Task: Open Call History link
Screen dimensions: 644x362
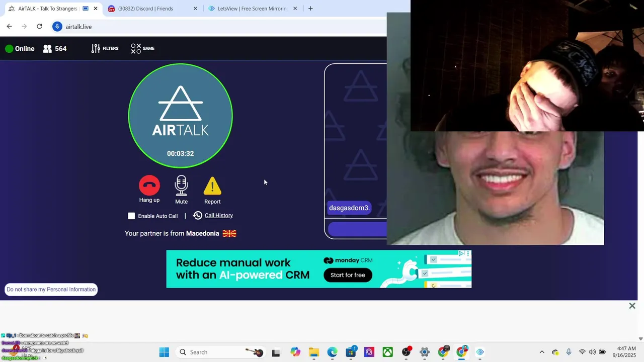Action: (218, 215)
